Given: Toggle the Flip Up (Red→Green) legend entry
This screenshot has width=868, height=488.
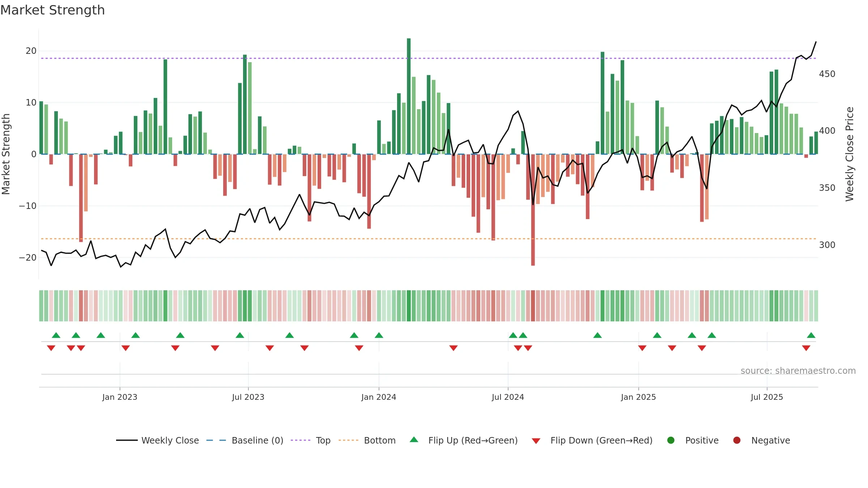Looking at the screenshot, I should [x=464, y=440].
